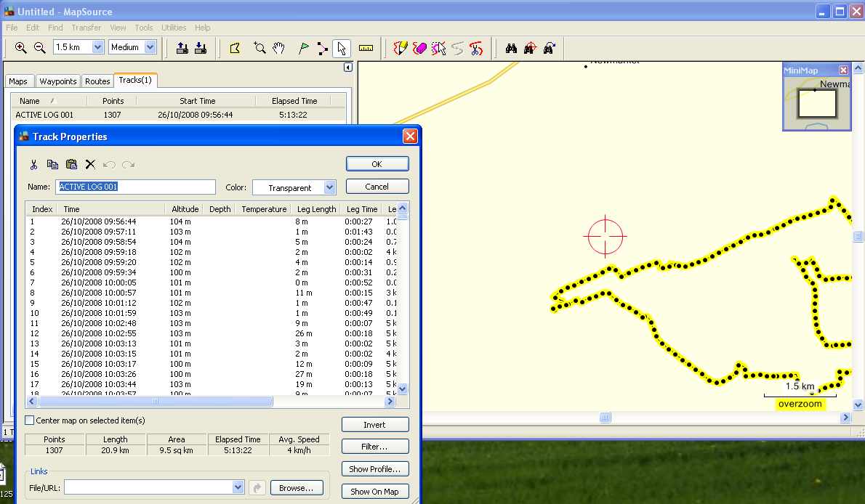Close the MiniMap panel

click(x=843, y=70)
